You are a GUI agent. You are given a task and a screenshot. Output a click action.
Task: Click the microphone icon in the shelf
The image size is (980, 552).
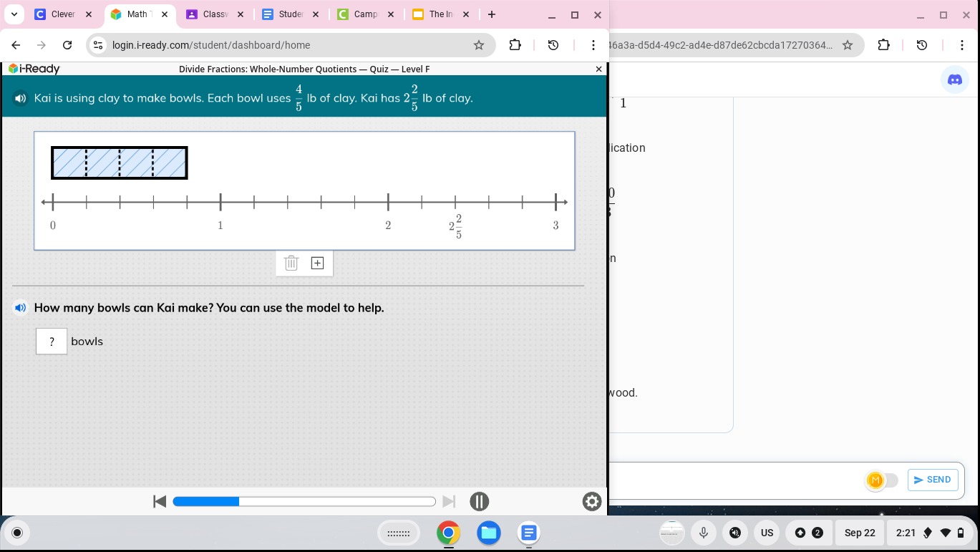point(704,533)
